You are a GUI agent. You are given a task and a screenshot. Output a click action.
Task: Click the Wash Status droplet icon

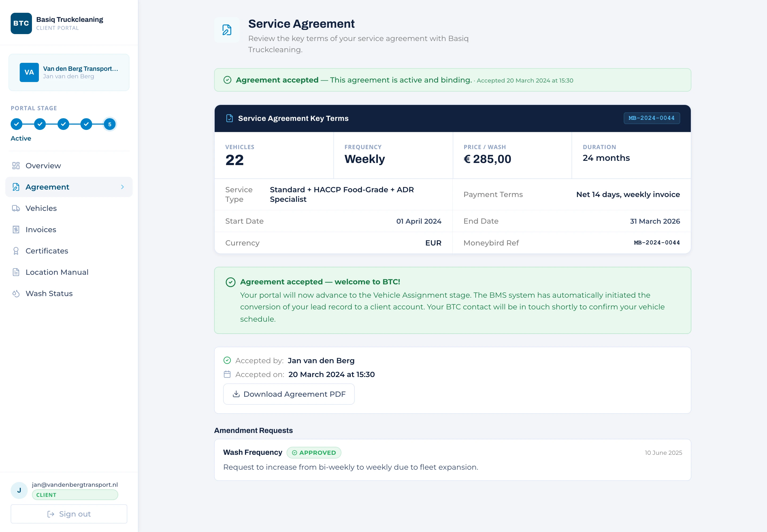[x=16, y=294]
